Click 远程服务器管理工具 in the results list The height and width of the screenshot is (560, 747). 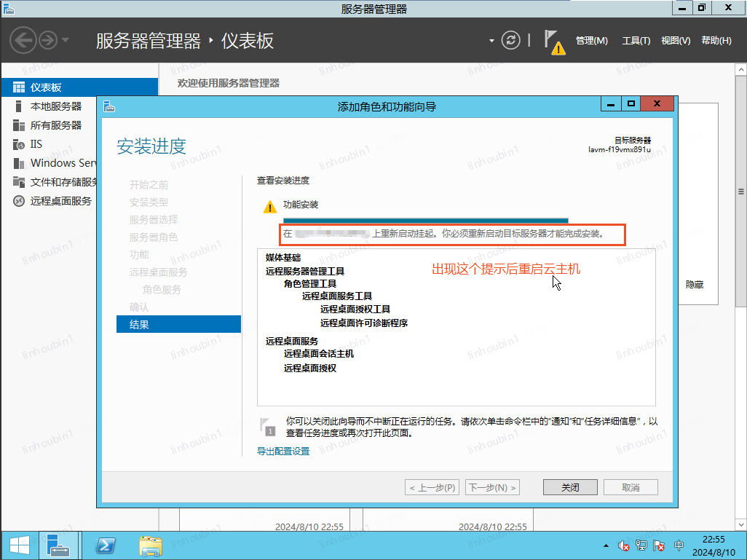click(305, 271)
